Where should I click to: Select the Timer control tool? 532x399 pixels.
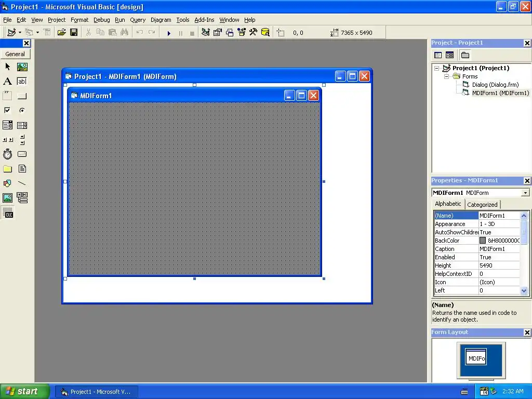tap(7, 154)
